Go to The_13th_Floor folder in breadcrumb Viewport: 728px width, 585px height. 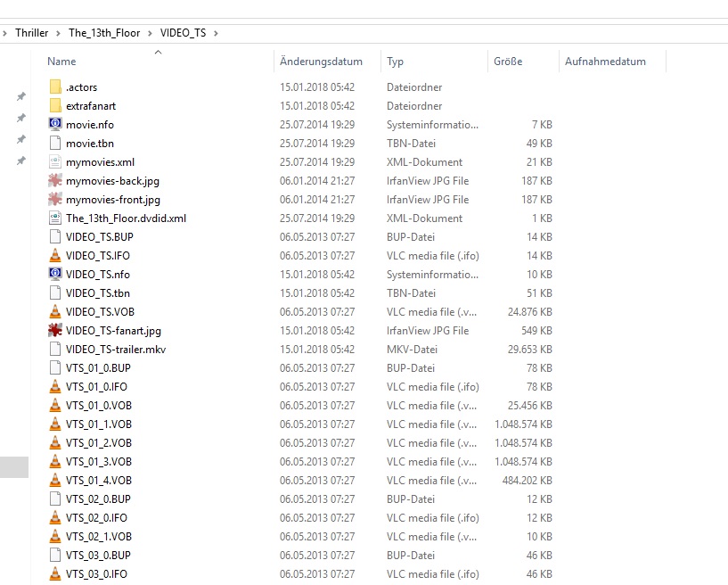[x=104, y=33]
